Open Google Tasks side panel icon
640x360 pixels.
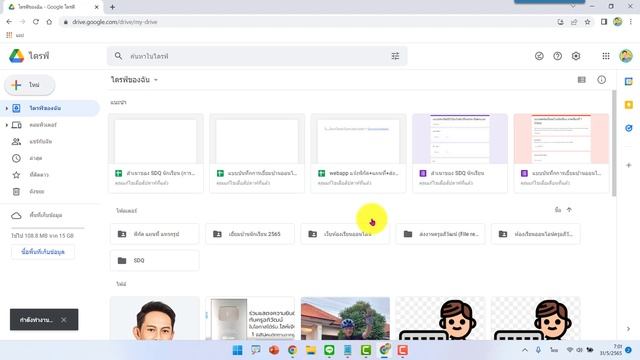(x=629, y=128)
